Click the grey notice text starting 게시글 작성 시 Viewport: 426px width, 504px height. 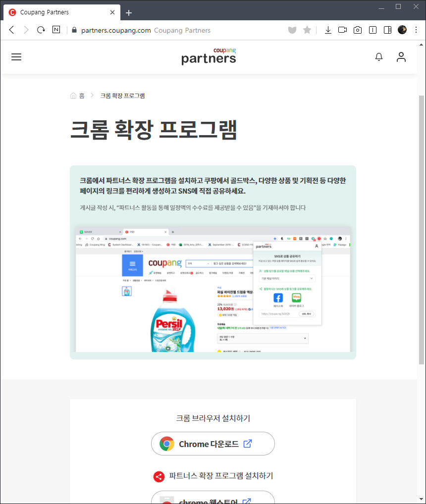pos(193,207)
